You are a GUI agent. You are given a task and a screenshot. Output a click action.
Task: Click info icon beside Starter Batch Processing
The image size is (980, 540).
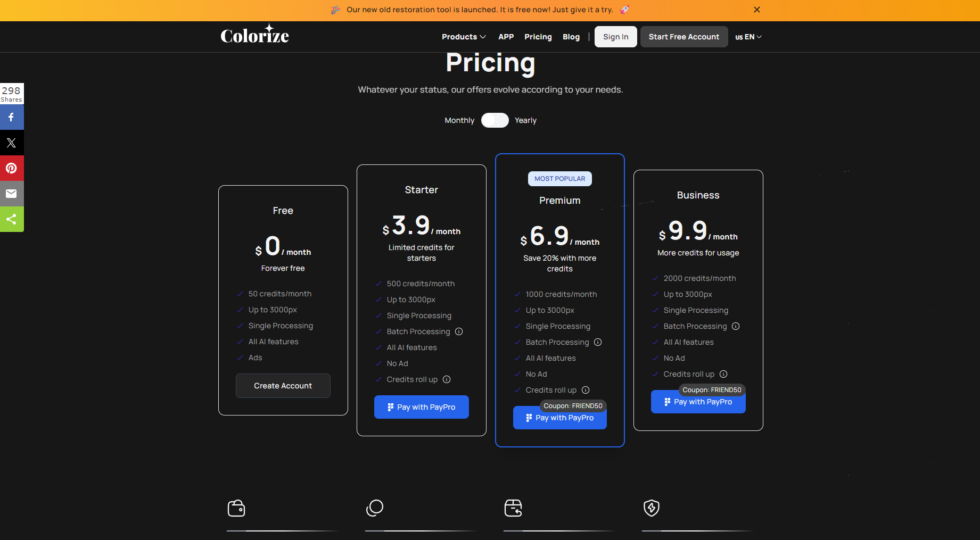(x=459, y=331)
